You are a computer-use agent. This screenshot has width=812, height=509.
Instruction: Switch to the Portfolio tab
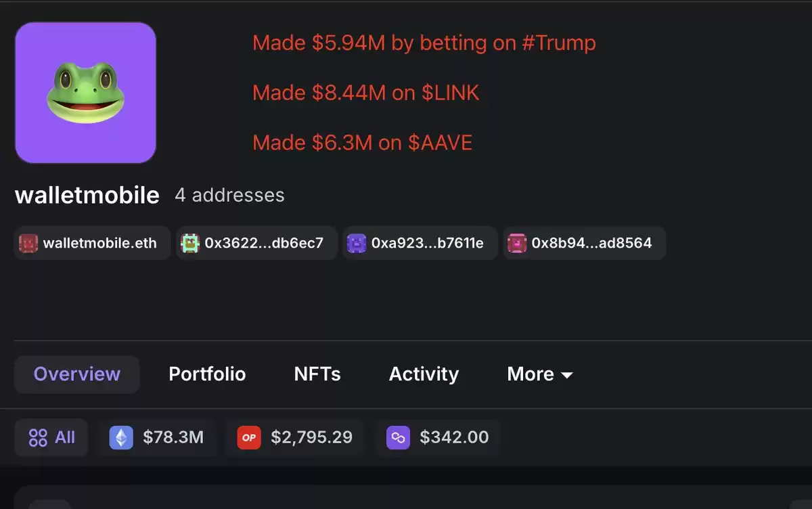(207, 374)
